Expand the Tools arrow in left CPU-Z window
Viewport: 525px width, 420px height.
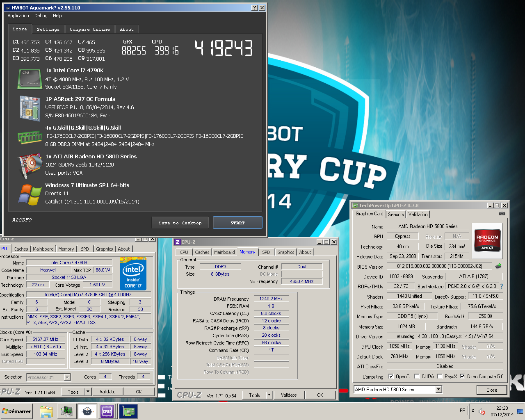[88, 392]
